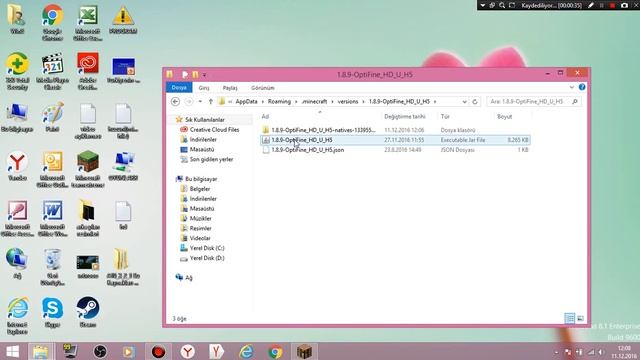Open Steam desktop shortcut

(88, 312)
